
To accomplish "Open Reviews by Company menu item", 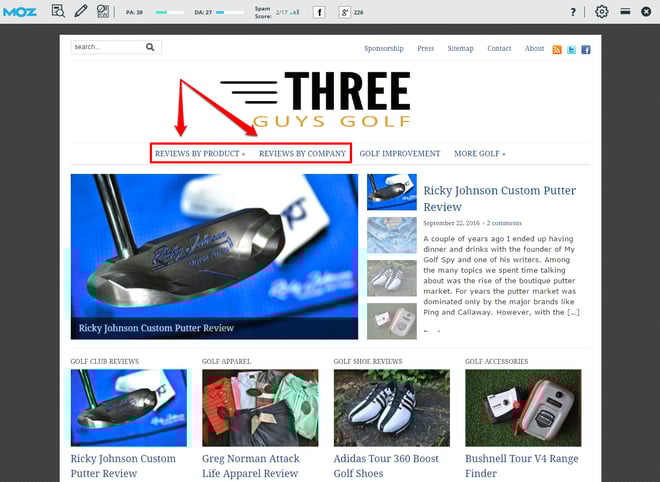I will (x=302, y=154).
